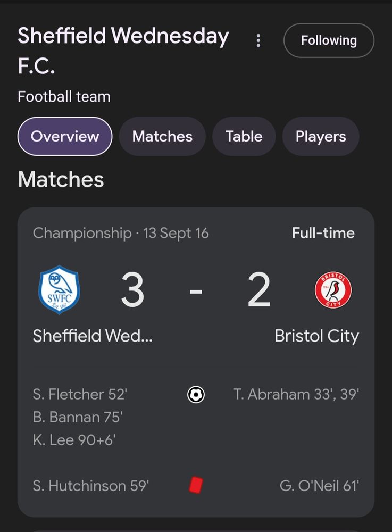Click the away score number 2
The height and width of the screenshot is (532, 392).
tap(259, 290)
